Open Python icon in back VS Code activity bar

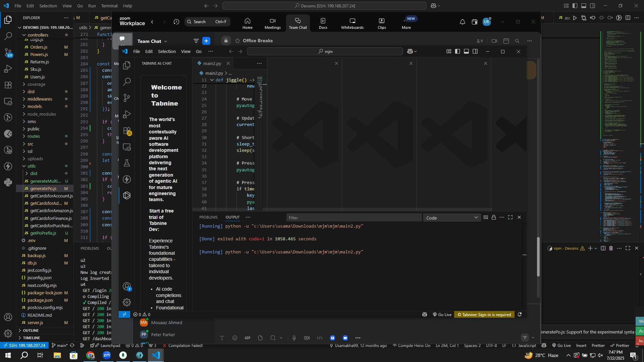(8, 182)
